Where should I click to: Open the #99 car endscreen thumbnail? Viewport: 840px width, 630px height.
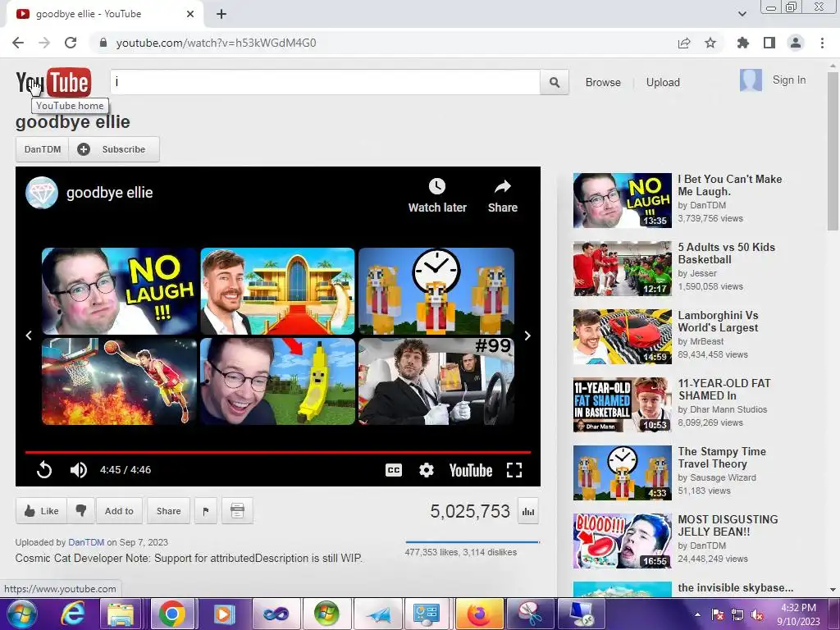coord(436,381)
